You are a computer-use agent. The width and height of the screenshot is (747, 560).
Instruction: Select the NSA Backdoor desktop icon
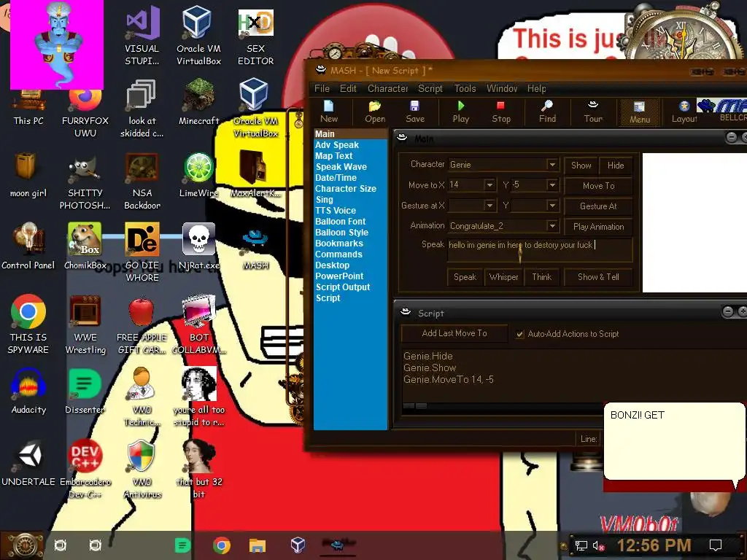(x=142, y=181)
